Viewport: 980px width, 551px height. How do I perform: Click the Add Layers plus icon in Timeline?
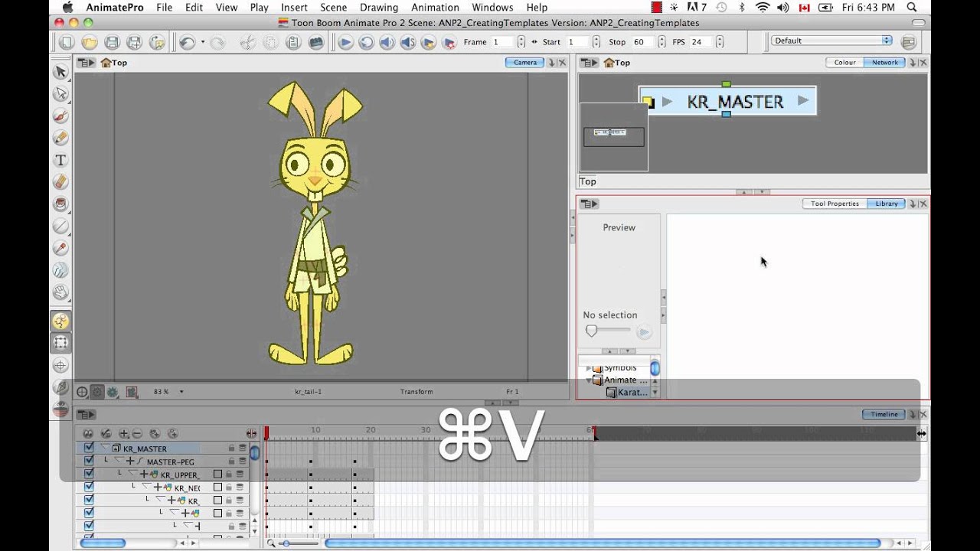coord(124,434)
